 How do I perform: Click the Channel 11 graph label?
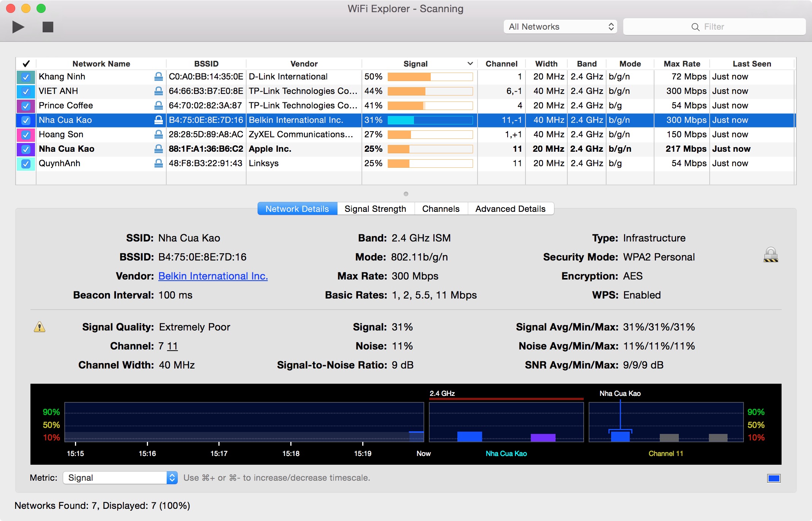click(666, 453)
